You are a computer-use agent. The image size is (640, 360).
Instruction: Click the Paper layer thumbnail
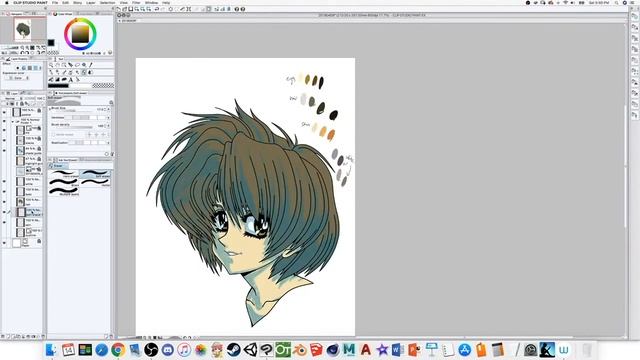click(x=16, y=243)
